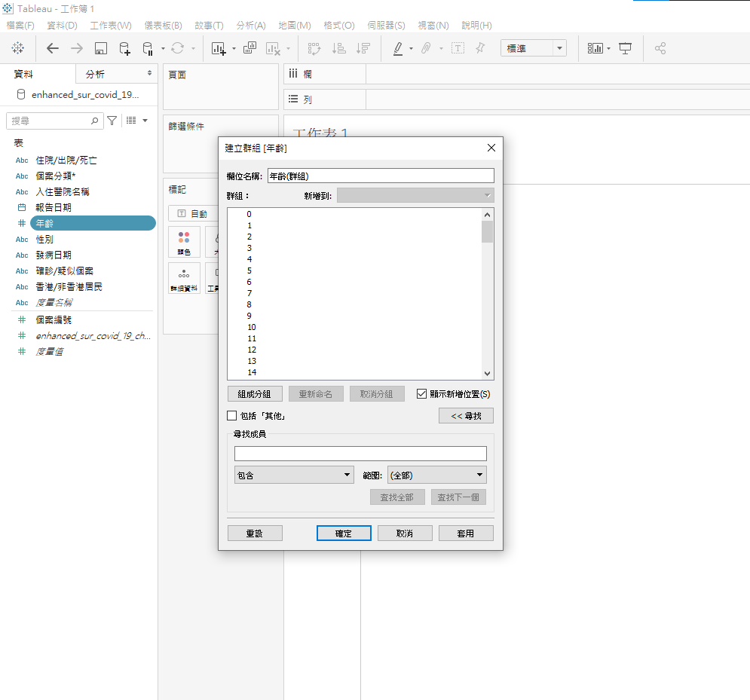Image resolution: width=750 pixels, height=700 pixels.
Task: Open the 分析(A) menu
Action: tap(250, 26)
